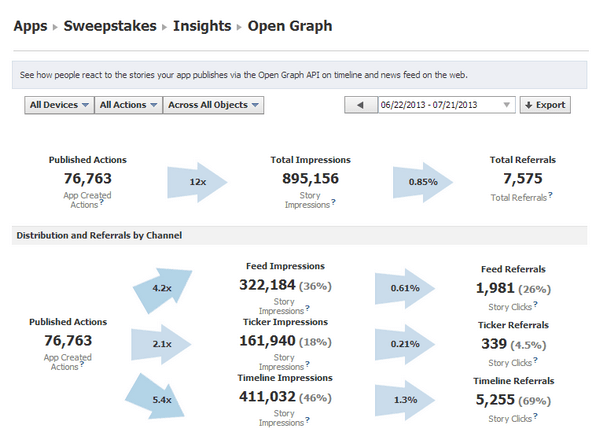
Task: Expand the All Actions filter
Action: (x=129, y=105)
